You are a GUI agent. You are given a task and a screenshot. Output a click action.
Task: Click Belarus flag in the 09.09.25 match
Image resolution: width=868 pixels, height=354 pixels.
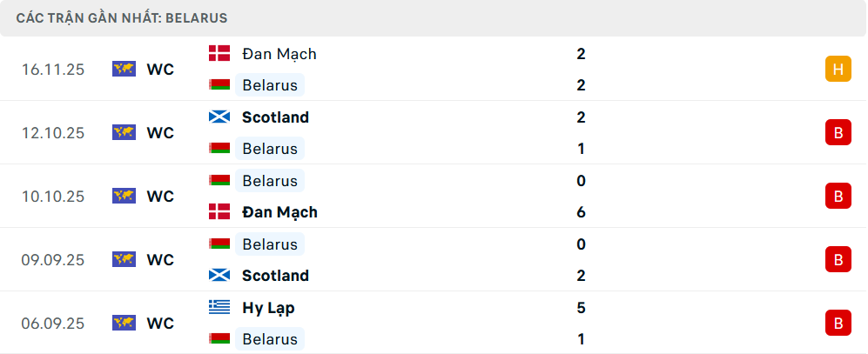point(219,244)
